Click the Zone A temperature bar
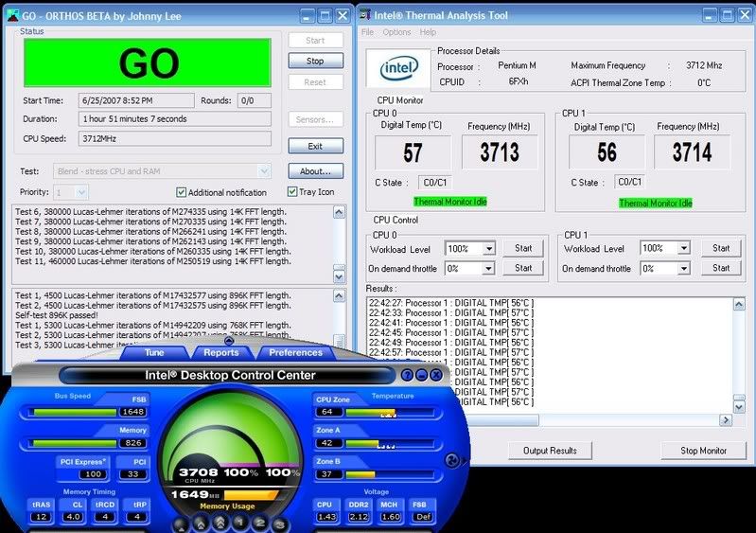The image size is (756, 533). tap(390, 443)
